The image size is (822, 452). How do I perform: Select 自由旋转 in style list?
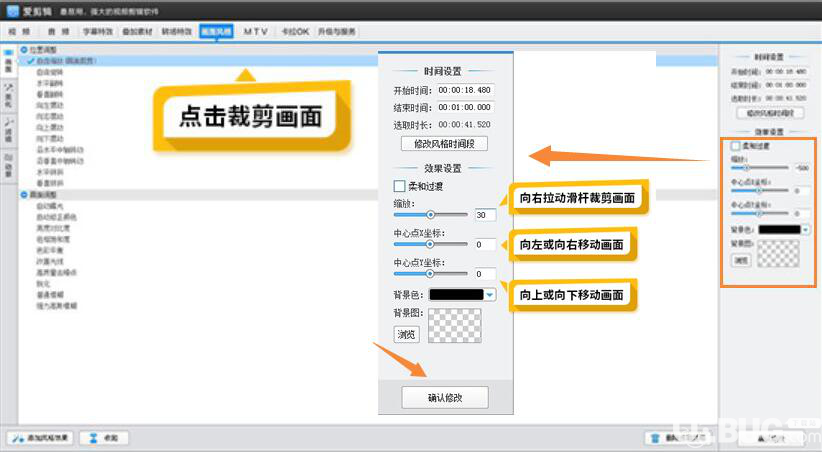[x=50, y=72]
